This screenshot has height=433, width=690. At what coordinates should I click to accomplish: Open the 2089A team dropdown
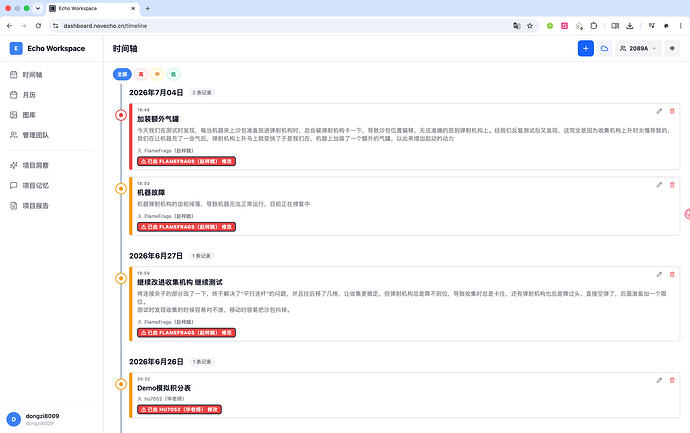coord(638,48)
